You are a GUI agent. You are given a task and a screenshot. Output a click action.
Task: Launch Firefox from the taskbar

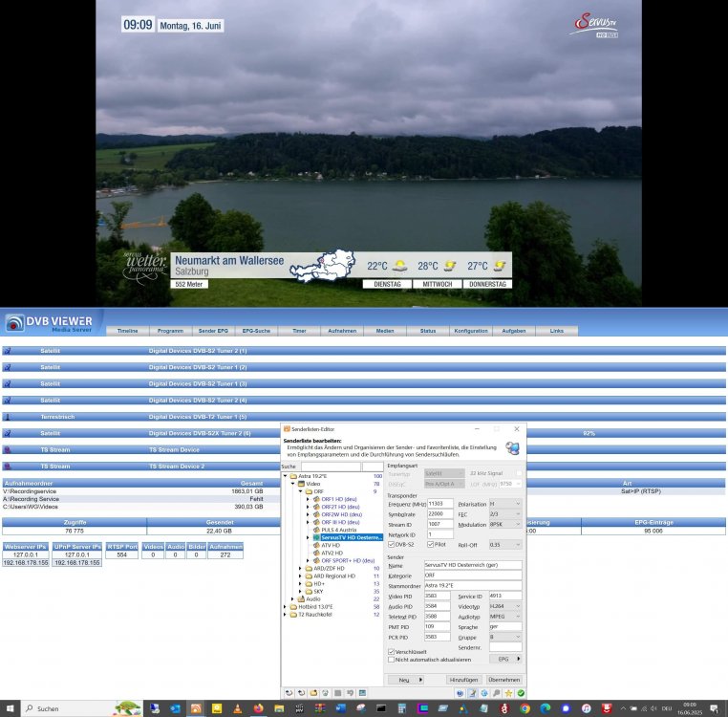258,708
